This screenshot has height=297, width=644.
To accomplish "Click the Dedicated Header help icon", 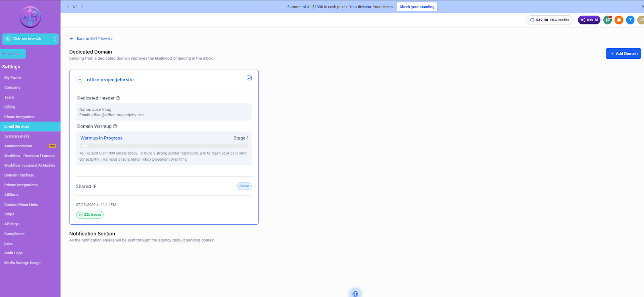I will coord(118,98).
